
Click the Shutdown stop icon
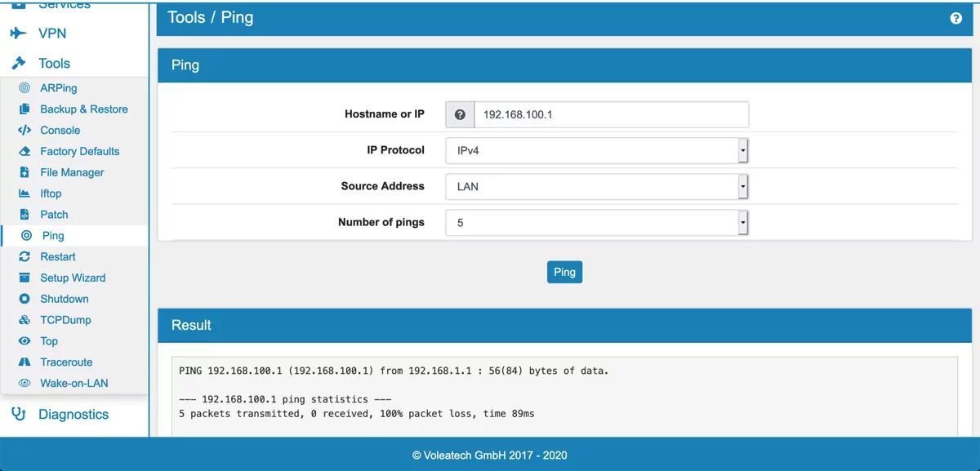coord(24,300)
